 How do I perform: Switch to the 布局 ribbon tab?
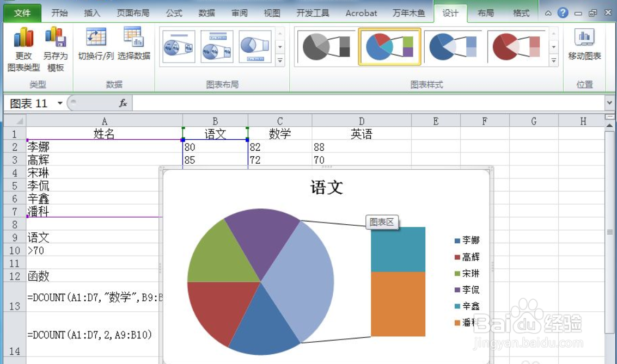click(485, 13)
